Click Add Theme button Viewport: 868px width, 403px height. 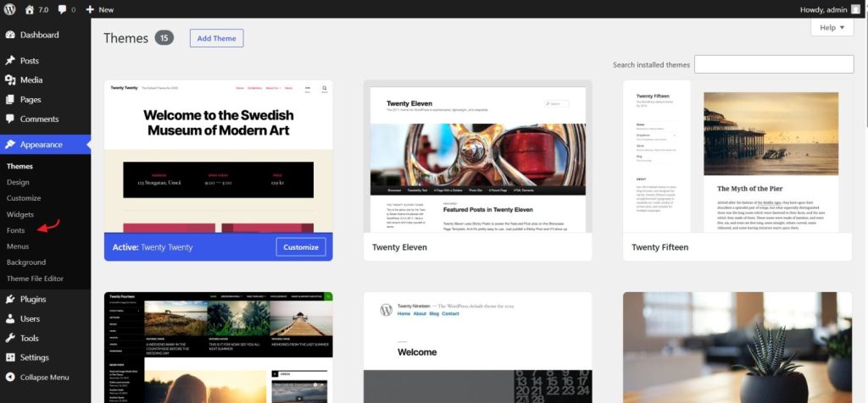pyautogui.click(x=216, y=38)
